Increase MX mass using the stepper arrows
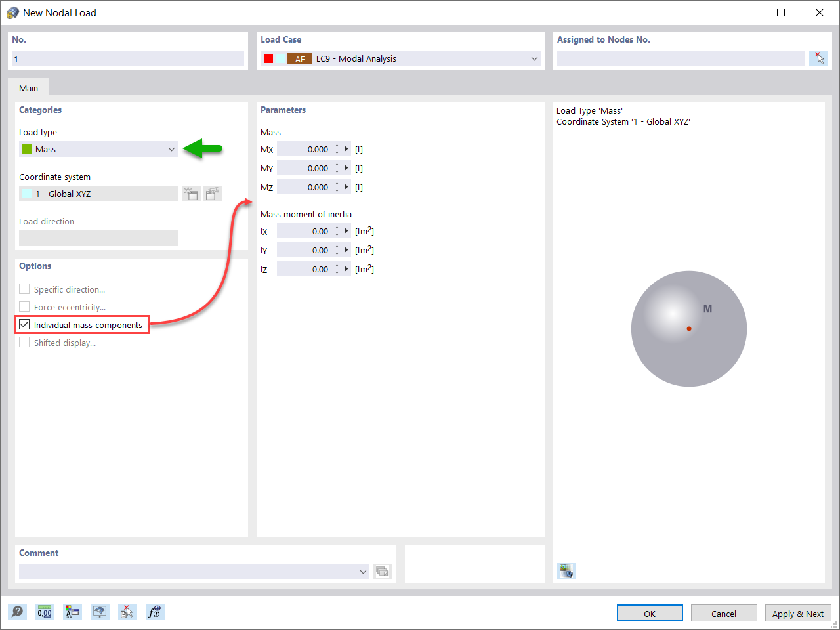 (337, 146)
